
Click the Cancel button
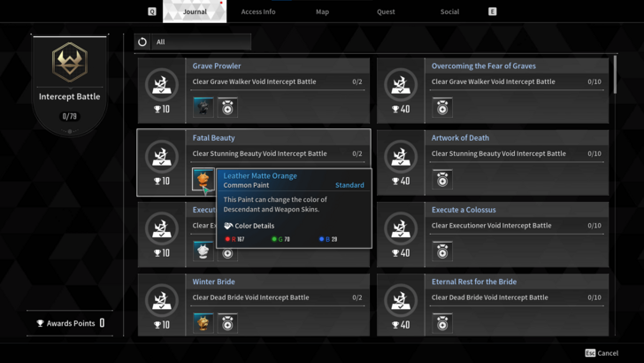pyautogui.click(x=602, y=353)
